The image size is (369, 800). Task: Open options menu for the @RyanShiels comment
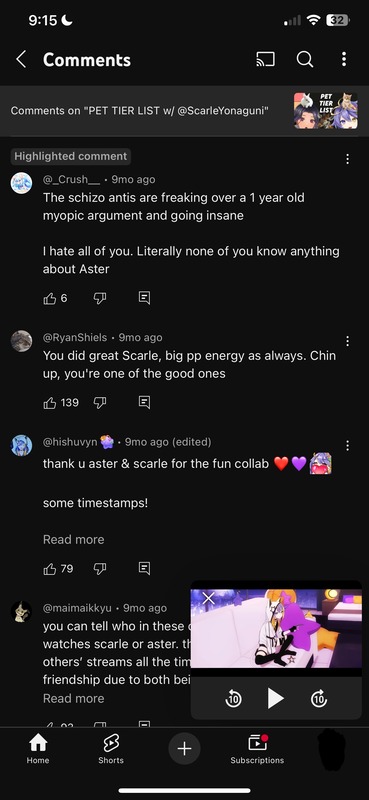tap(348, 341)
